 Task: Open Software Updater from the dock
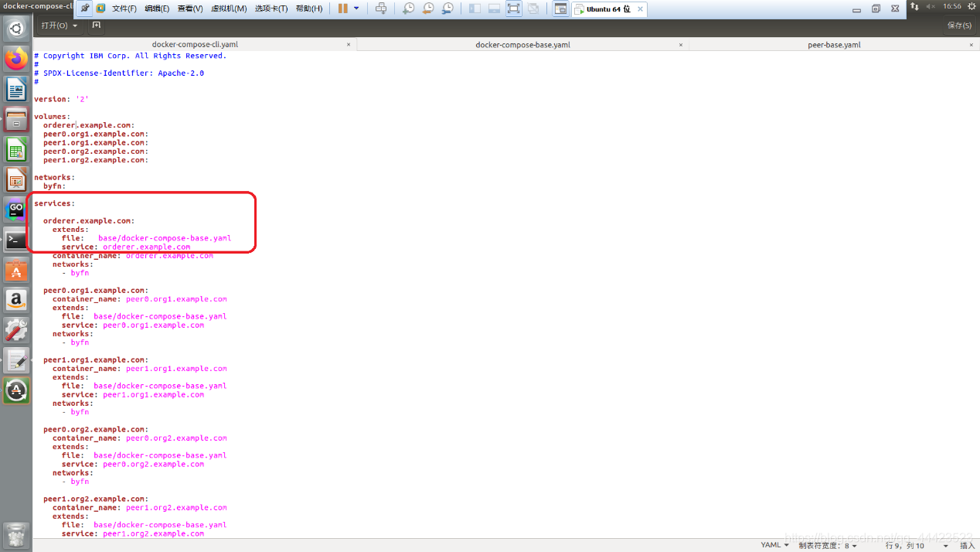pos(16,390)
